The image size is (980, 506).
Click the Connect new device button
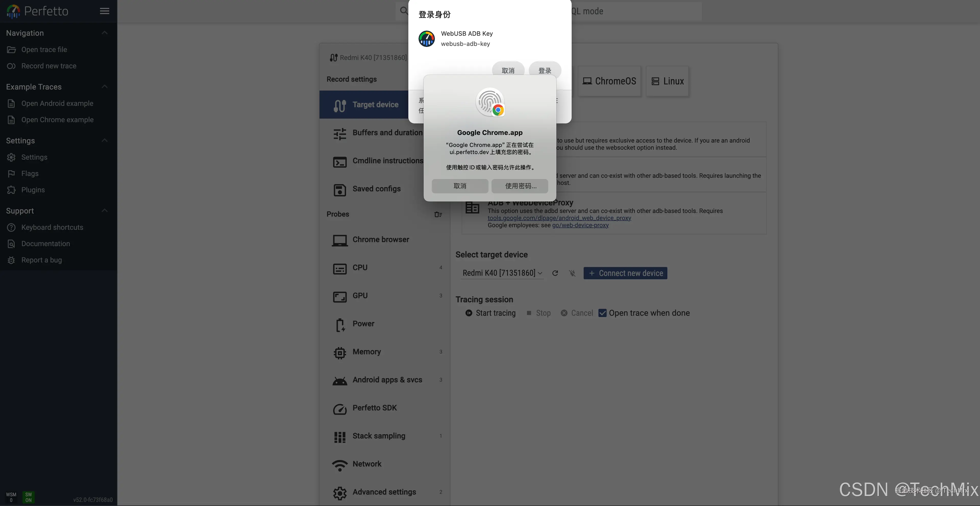click(625, 273)
